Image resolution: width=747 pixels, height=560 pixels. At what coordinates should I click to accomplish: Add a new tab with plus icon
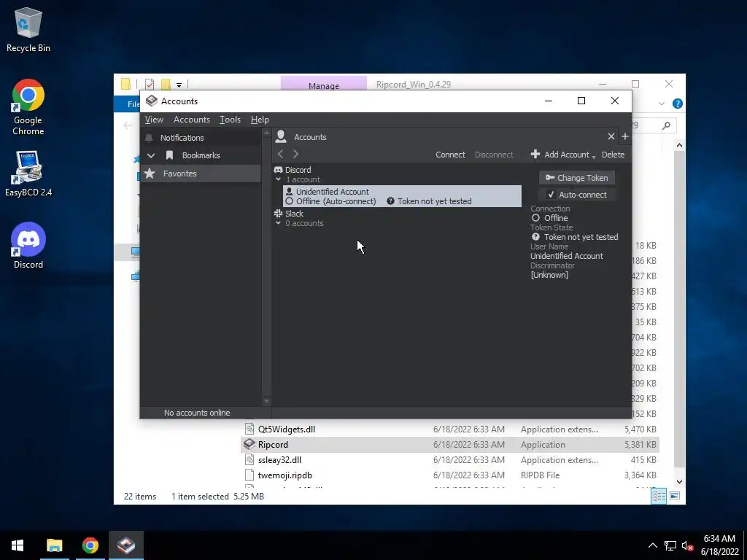(x=625, y=136)
